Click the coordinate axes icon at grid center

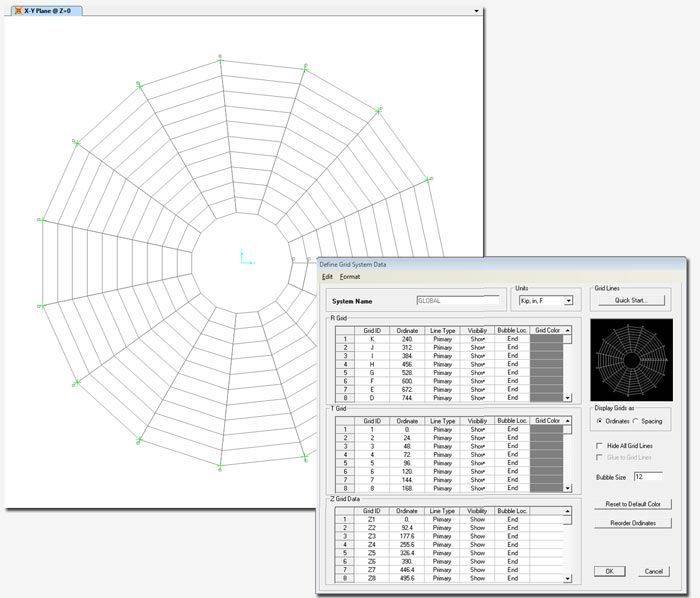247,257
